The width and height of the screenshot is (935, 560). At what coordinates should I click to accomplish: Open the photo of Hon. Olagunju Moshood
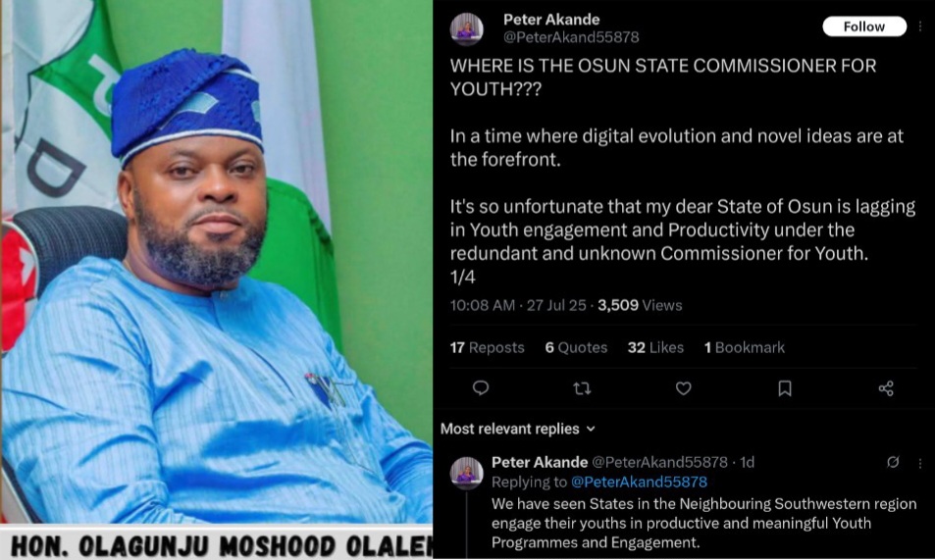tap(216, 263)
